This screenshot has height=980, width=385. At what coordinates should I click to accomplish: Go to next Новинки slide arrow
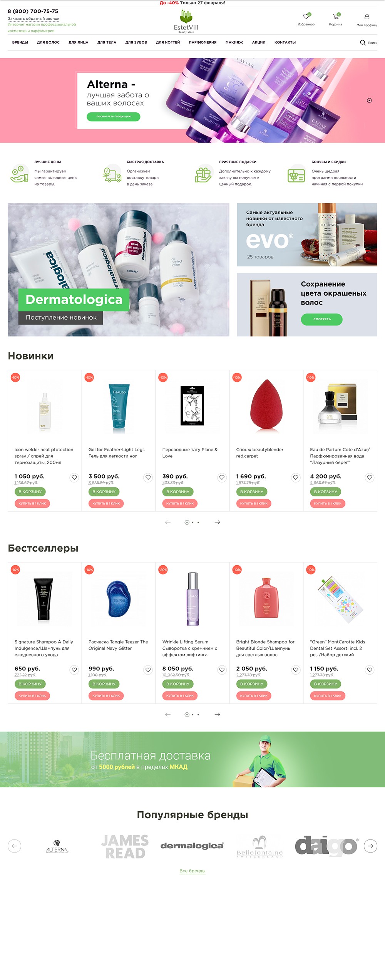click(x=217, y=522)
